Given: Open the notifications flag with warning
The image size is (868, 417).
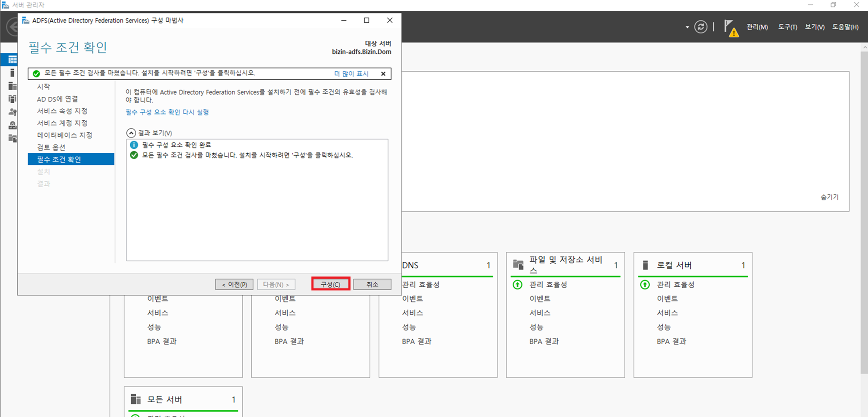Looking at the screenshot, I should point(731,29).
